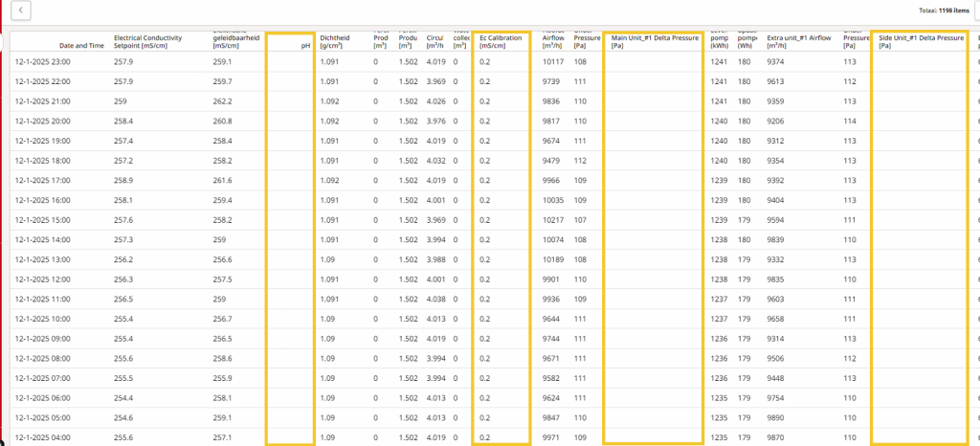Image resolution: width=980 pixels, height=446 pixels.
Task: Click the 1.502 value in the 23:00 row
Action: click(x=408, y=62)
